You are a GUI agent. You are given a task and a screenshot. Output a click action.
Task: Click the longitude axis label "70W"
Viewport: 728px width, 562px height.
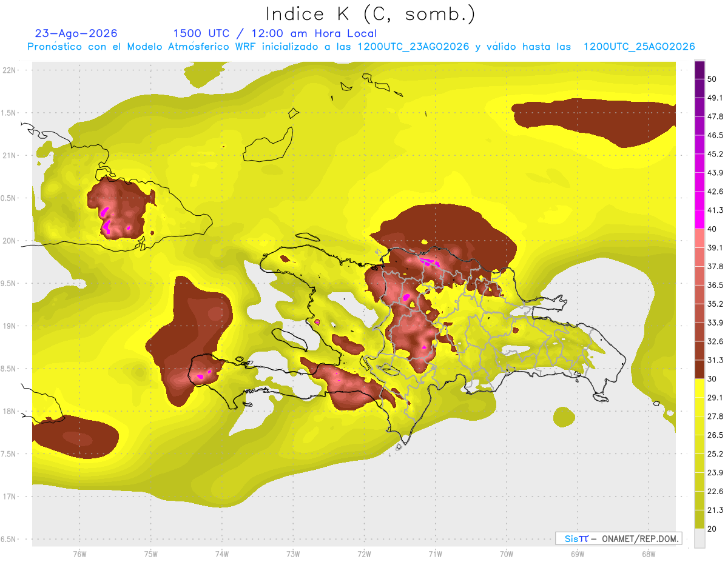point(506,554)
